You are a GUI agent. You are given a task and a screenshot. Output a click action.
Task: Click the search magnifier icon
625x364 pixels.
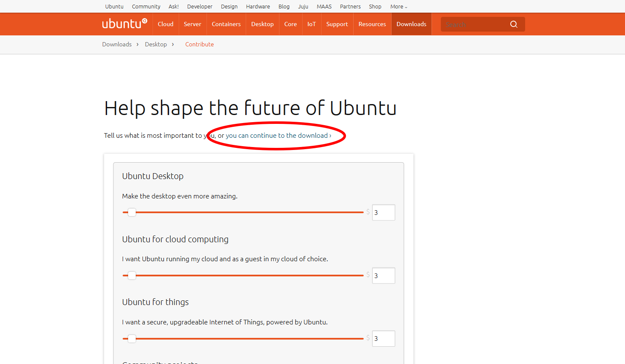click(514, 24)
